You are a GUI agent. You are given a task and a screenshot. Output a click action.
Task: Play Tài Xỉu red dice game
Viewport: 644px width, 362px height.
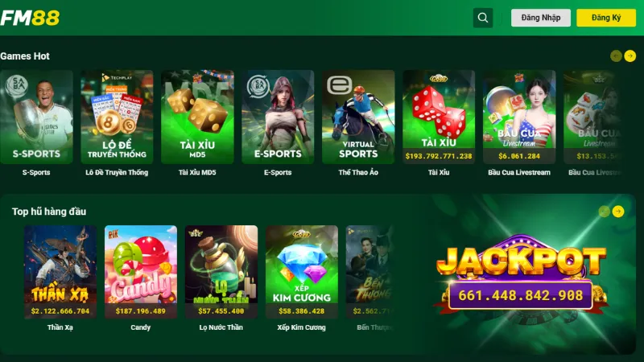pos(439,117)
